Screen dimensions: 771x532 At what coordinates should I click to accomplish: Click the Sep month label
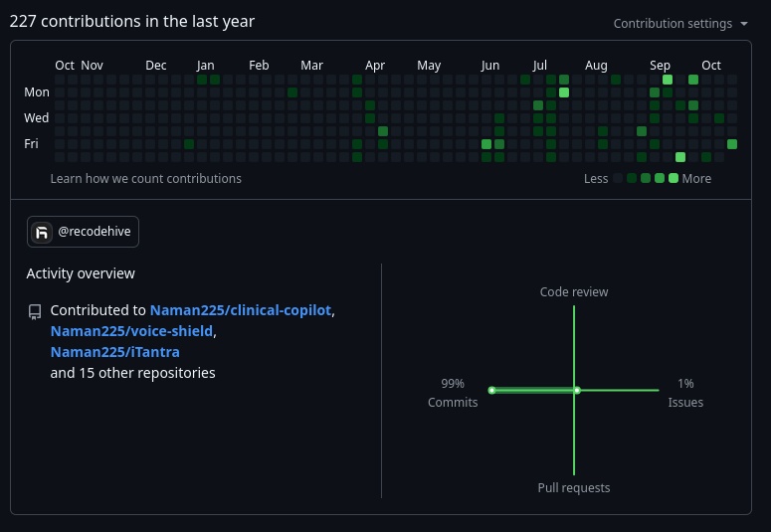(x=660, y=66)
